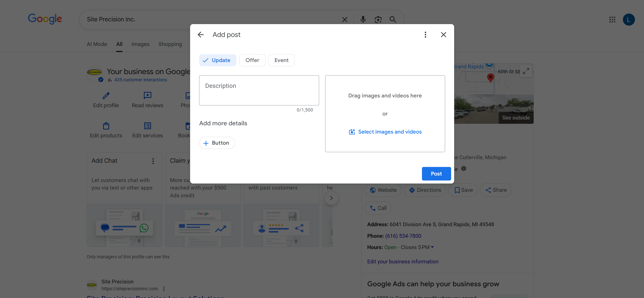Viewport: 644px width, 298px height.
Task: Click the Edit profile pencil icon
Action: (106, 96)
